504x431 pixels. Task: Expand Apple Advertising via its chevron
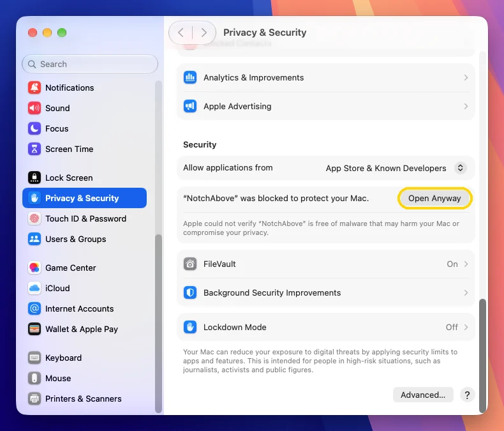click(x=466, y=106)
